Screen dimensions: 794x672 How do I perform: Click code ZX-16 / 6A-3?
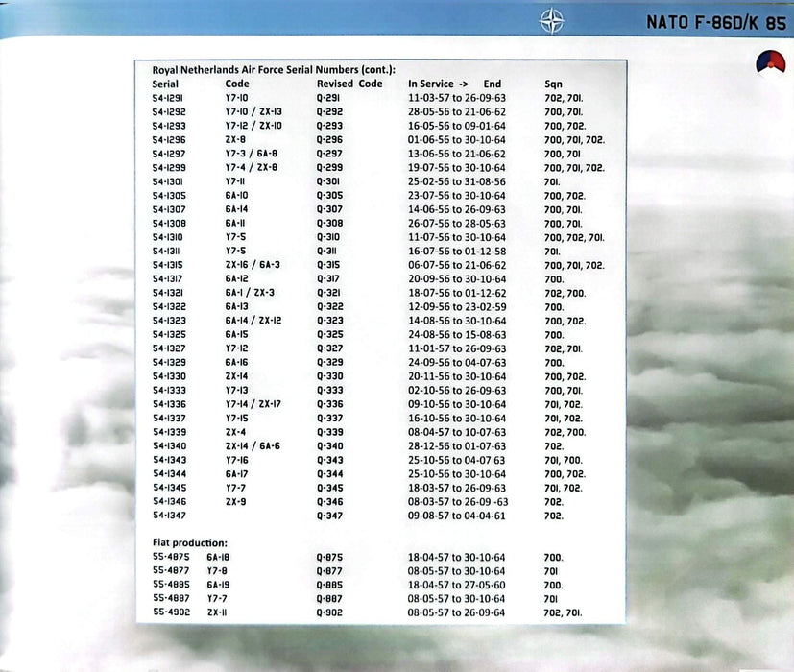(253, 265)
